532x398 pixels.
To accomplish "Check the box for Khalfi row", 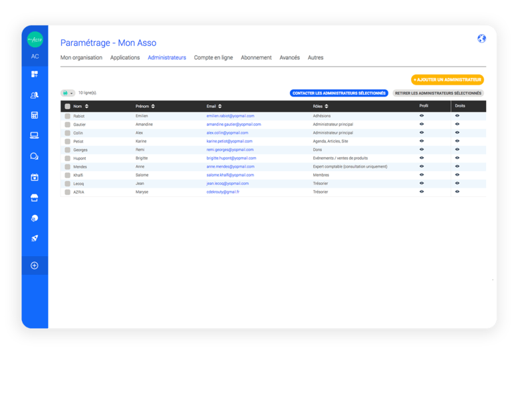I will pos(68,176).
